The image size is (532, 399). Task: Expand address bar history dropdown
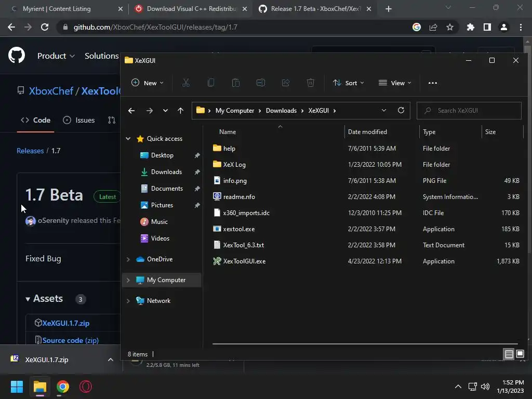[x=384, y=110]
